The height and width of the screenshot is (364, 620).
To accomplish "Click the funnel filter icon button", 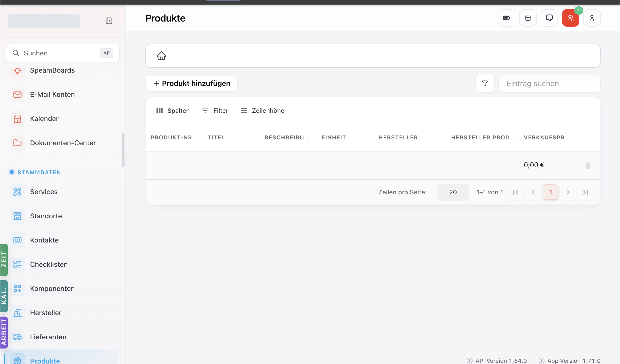I will coord(485,83).
